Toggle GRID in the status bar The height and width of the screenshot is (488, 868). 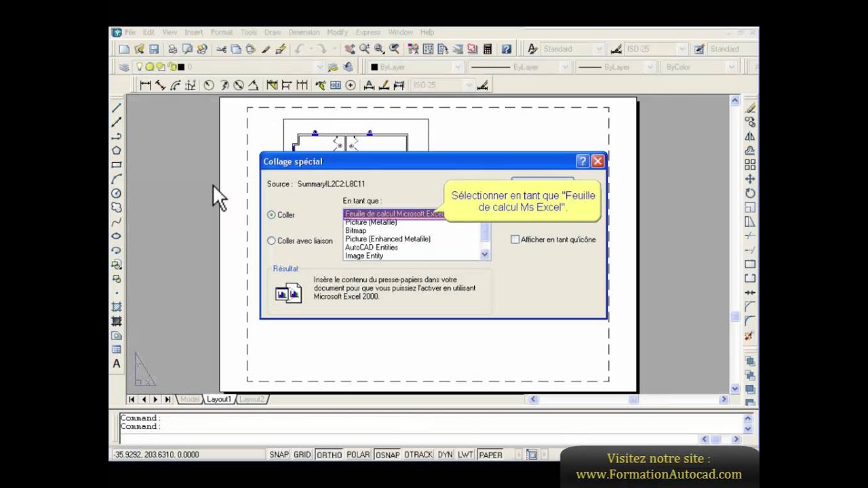(x=302, y=455)
